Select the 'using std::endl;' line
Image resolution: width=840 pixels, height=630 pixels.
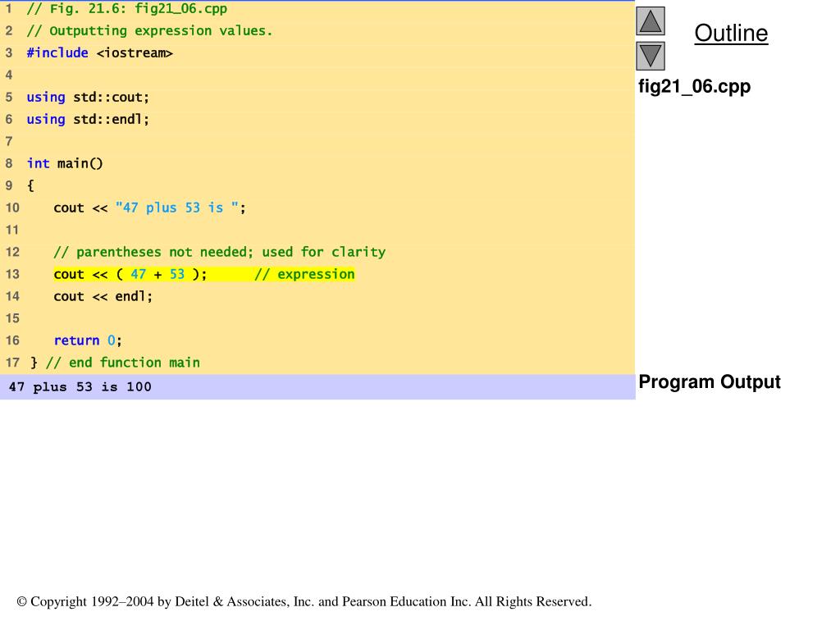(x=88, y=119)
